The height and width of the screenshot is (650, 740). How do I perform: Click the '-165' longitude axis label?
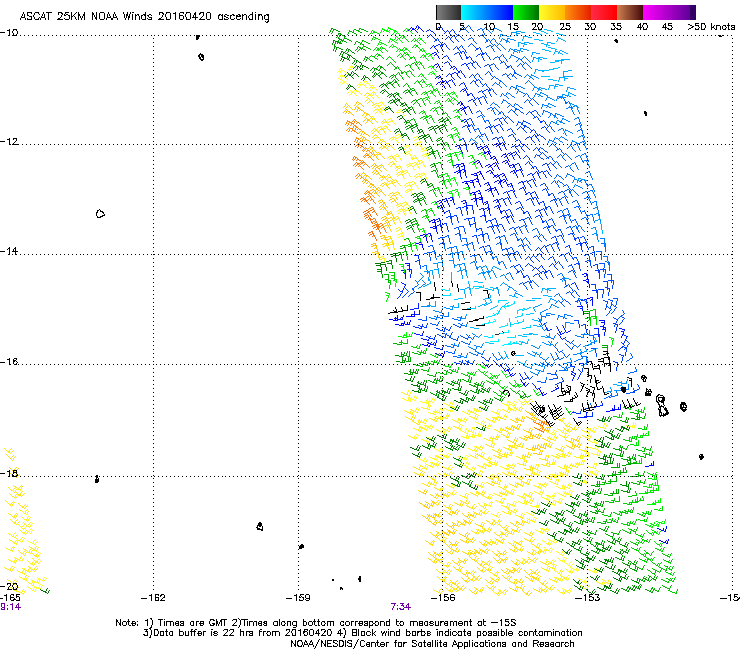click(x=10, y=598)
